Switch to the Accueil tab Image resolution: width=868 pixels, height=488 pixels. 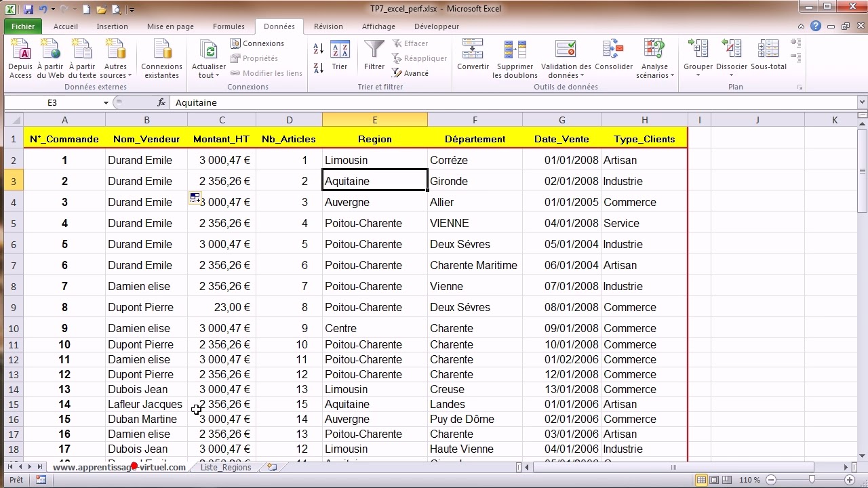pyautogui.click(x=66, y=26)
